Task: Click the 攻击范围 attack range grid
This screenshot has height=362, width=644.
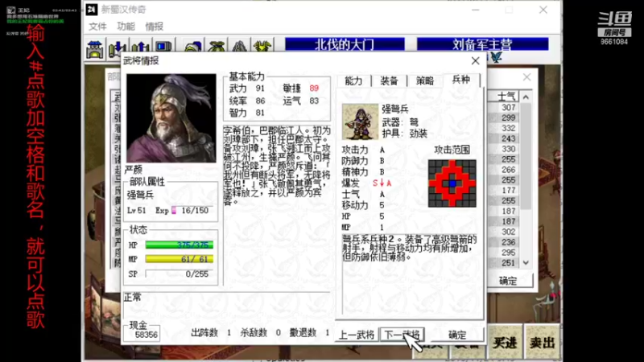Action: pos(452,183)
